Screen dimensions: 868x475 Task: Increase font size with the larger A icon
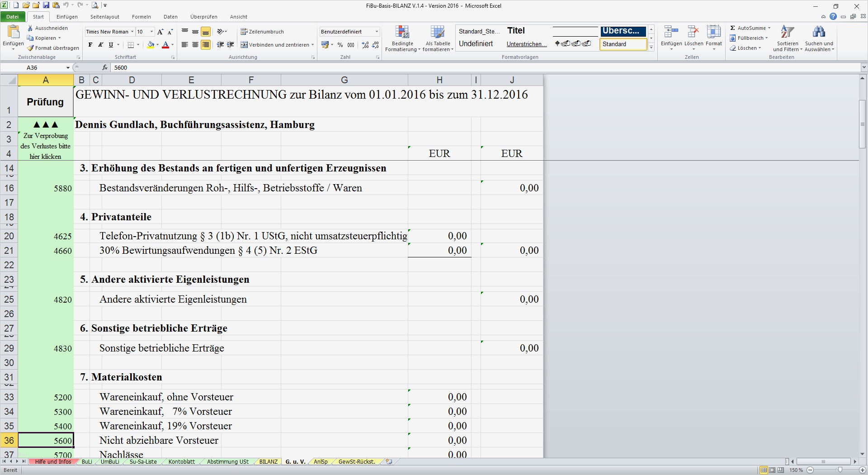pos(160,32)
